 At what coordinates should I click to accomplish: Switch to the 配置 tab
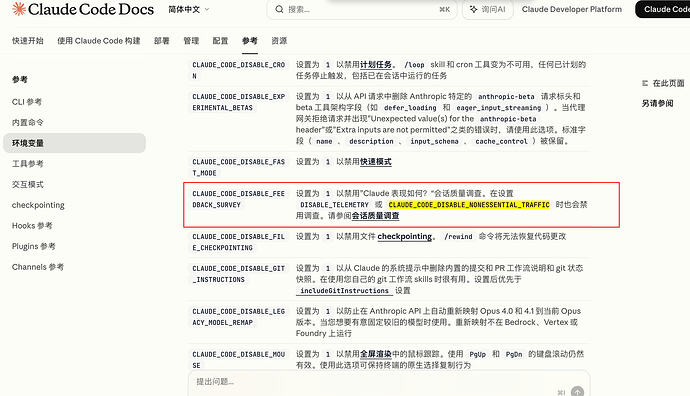(220, 41)
